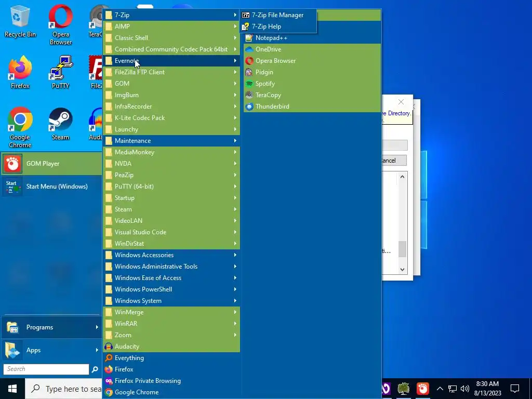The image size is (532, 399).
Task: Launch Opera Browser from desktop
Action: (x=60, y=25)
